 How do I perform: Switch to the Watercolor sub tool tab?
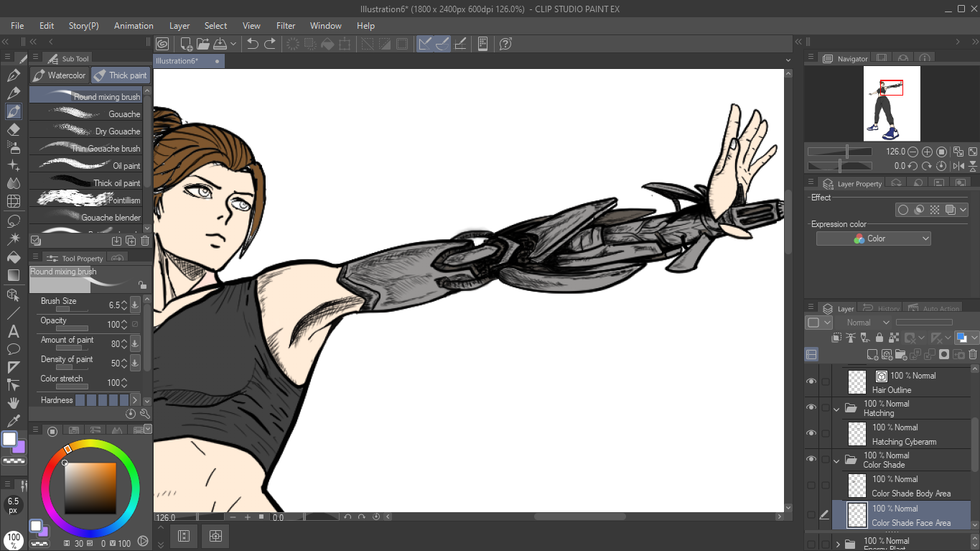(x=60, y=75)
